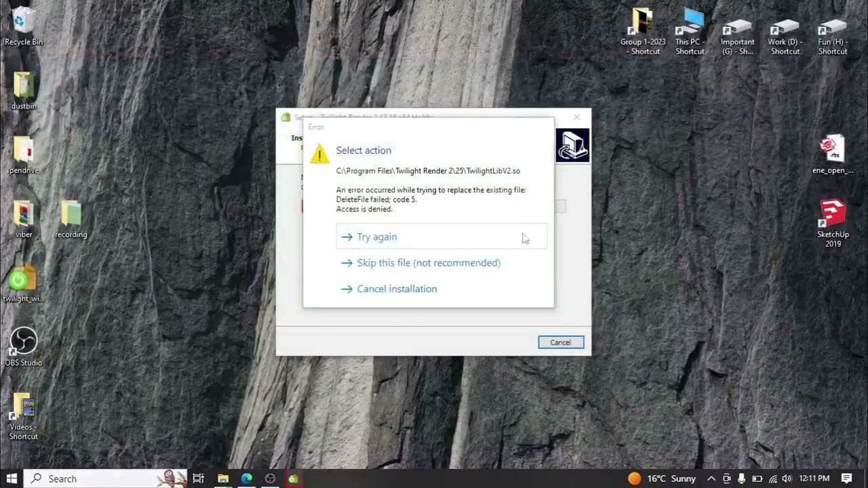The height and width of the screenshot is (488, 868).
Task: Select the twilight_wi... installer icon
Action: click(23, 283)
